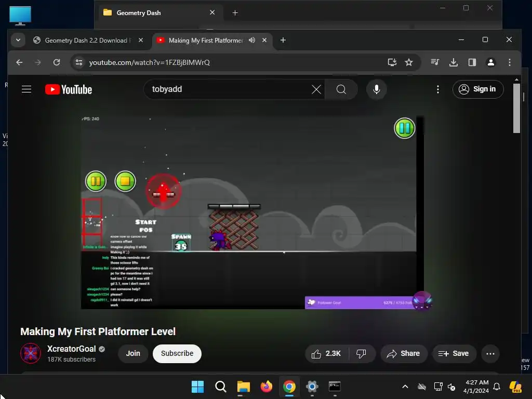Reload the YouTube page

[57, 62]
